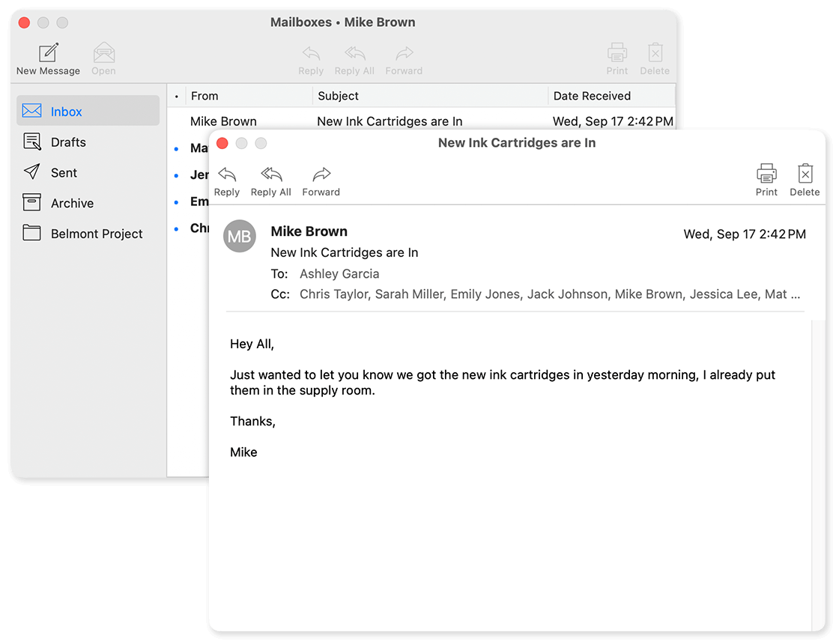
Task: Open the Archive mailbox
Action: point(72,204)
